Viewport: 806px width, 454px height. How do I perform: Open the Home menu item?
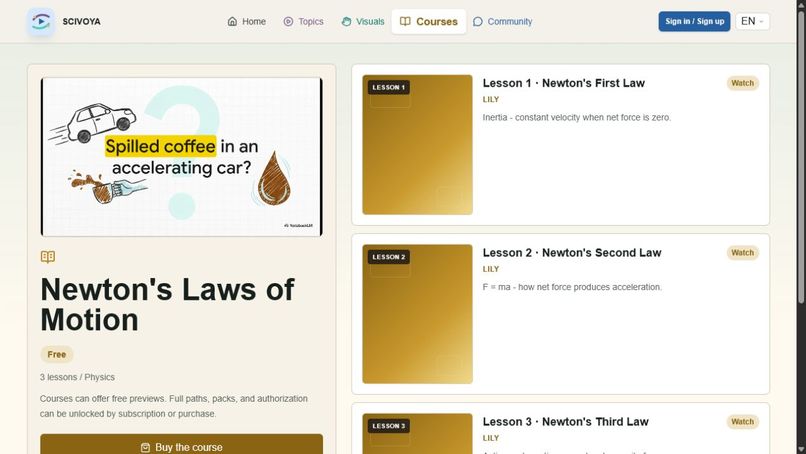[x=247, y=22]
